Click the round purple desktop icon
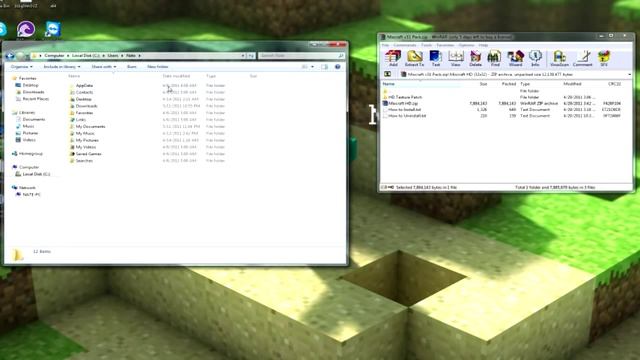 pos(26,29)
